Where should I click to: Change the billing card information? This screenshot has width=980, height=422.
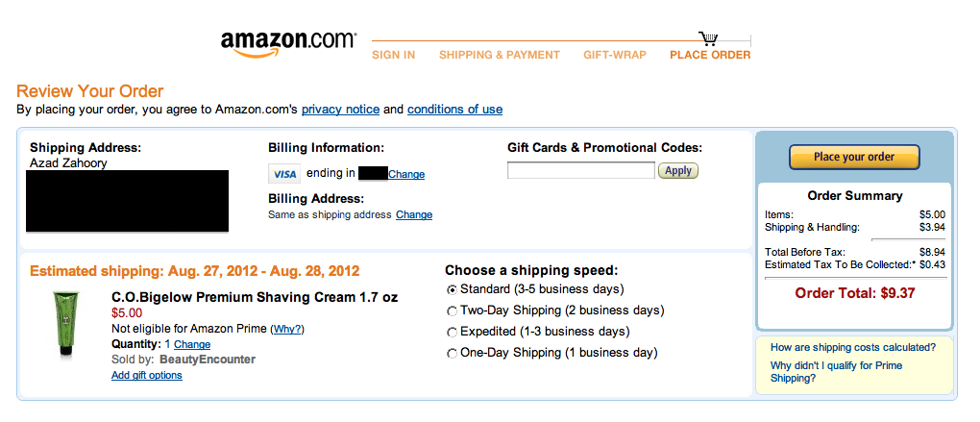[x=406, y=174]
